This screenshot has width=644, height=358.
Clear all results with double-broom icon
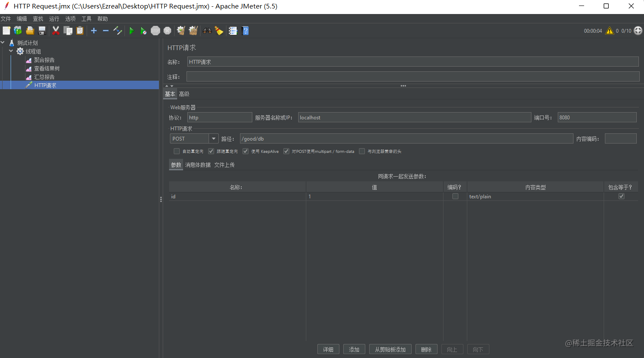[x=193, y=31]
